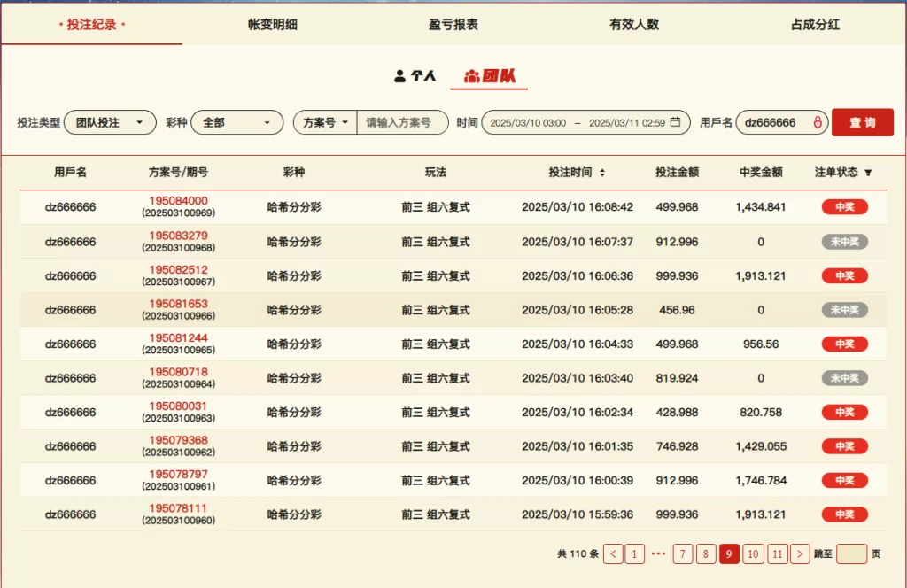Screen dimensions: 907x588
Task: Go to page 11
Action: (x=778, y=553)
